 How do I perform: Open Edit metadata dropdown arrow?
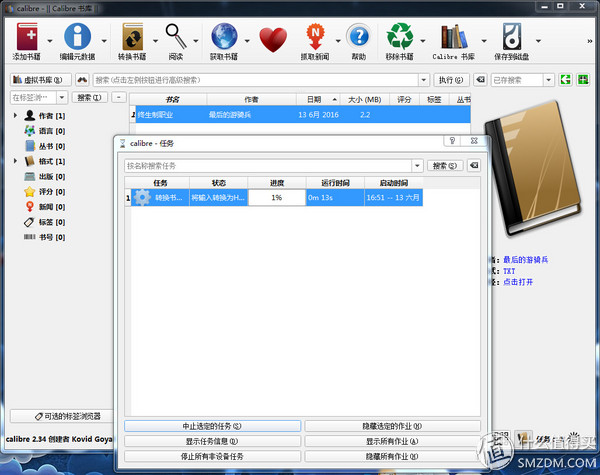[x=104, y=41]
